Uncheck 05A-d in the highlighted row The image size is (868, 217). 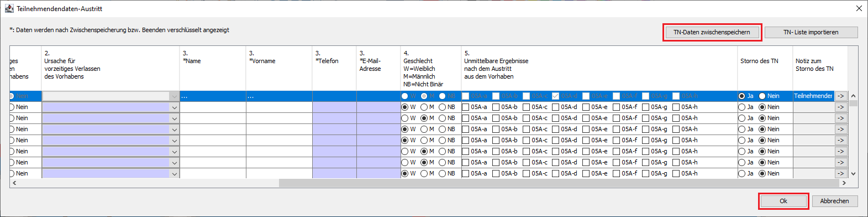(555, 96)
